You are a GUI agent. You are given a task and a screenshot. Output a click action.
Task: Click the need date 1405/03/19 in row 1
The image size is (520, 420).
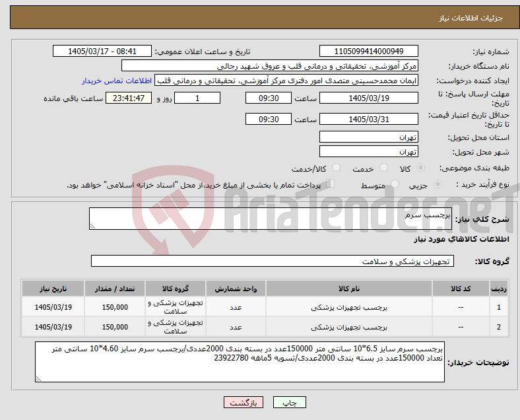pyautogui.click(x=53, y=307)
